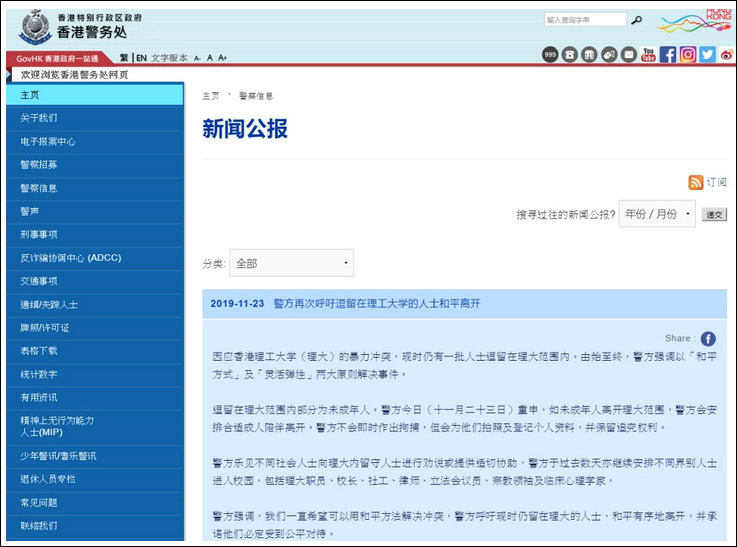
Task: Open 反诈骗协调中心 (ADCC) menu item
Action: 95,258
